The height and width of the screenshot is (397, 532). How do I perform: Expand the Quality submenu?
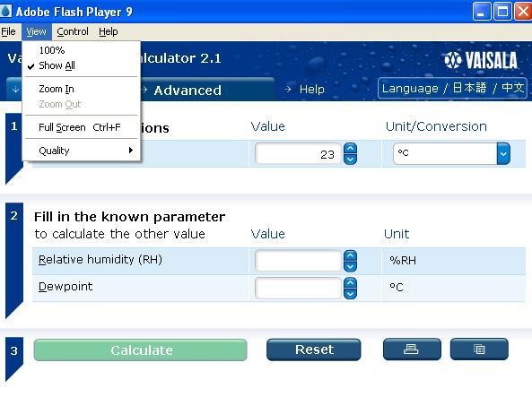(x=81, y=151)
